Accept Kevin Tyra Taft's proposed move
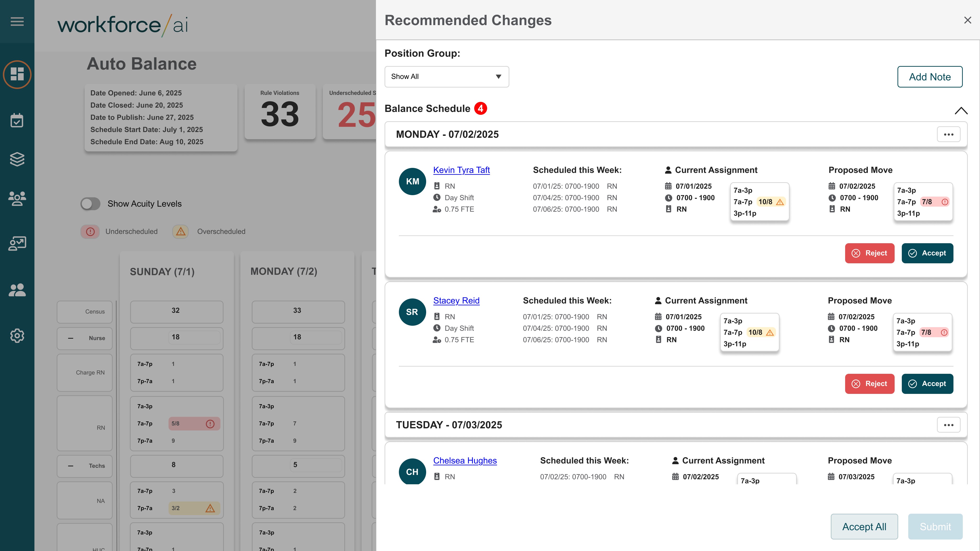 pos(927,253)
